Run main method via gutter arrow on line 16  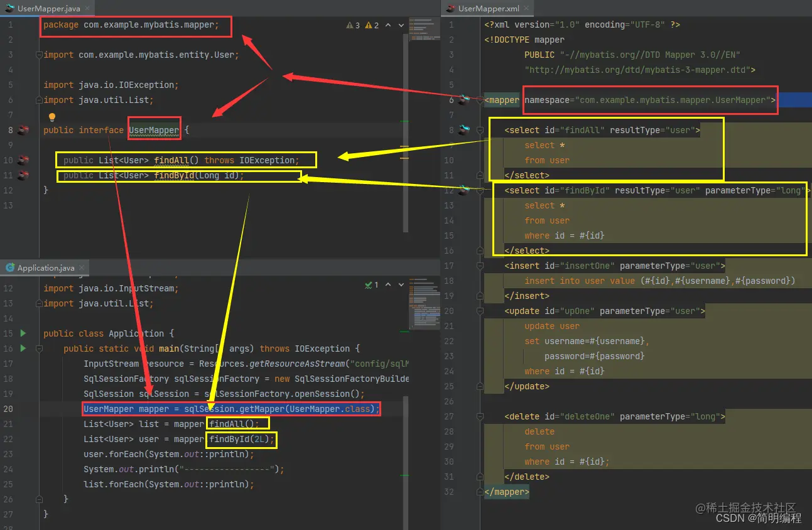click(x=23, y=349)
